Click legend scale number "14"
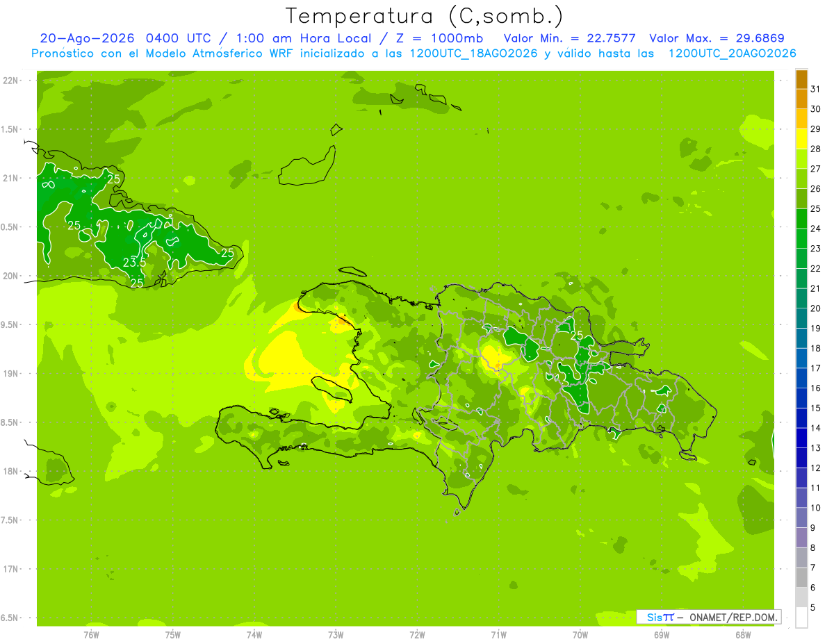834x644 pixels. click(816, 428)
